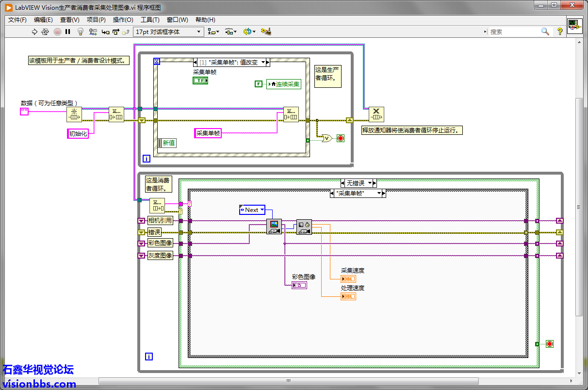Open the 17pt font dropdown
The width and height of the screenshot is (588, 390).
pos(168,32)
